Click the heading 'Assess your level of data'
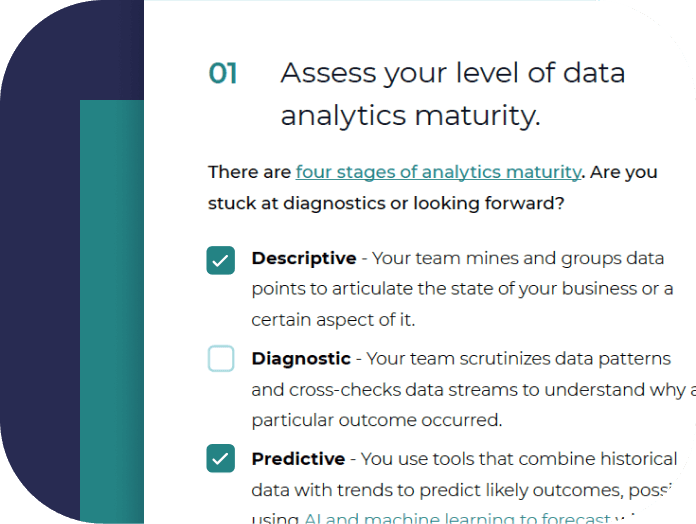This screenshot has width=696, height=524. [452, 73]
